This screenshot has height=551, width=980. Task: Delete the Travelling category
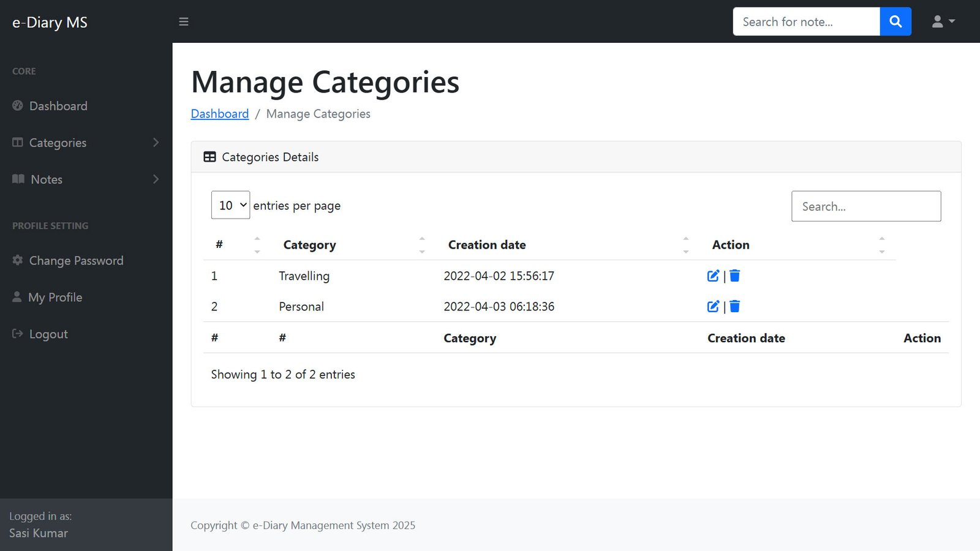point(735,275)
